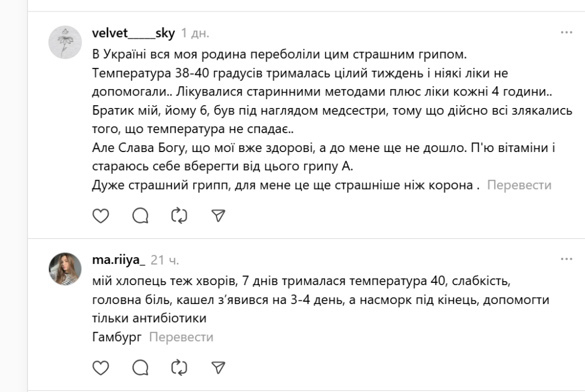Share the velvet____sky post via send icon
Viewport: 585px width, 392px height.
218,215
